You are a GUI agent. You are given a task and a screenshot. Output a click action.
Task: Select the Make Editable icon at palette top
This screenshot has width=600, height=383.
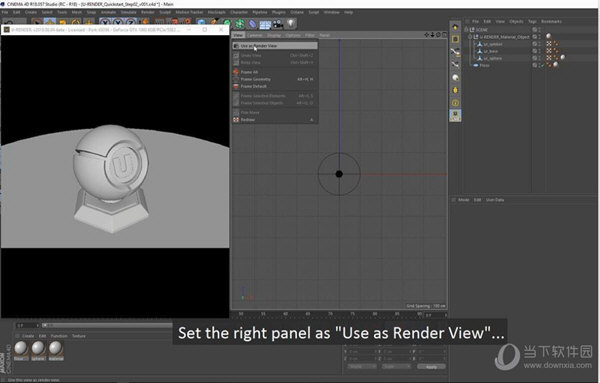tap(455, 26)
